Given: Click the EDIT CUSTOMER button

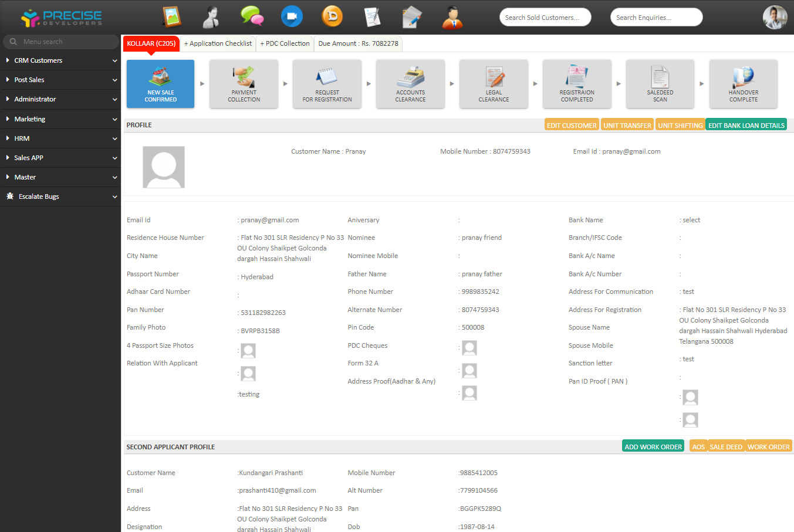Looking at the screenshot, I should [x=571, y=124].
